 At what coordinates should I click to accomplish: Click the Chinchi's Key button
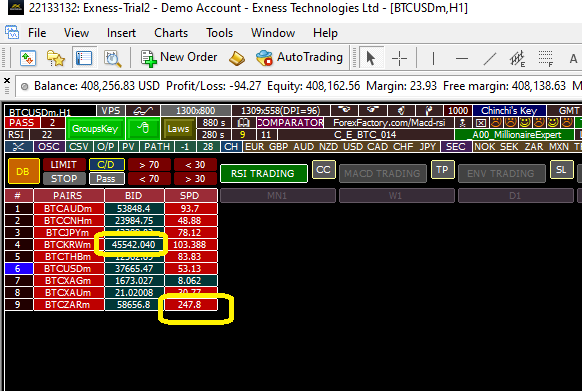509,111
